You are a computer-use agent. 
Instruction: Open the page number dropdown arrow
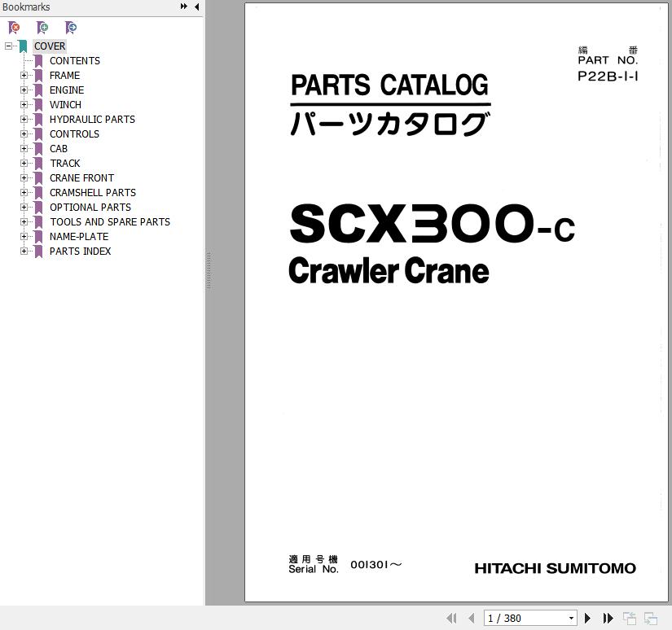571,618
